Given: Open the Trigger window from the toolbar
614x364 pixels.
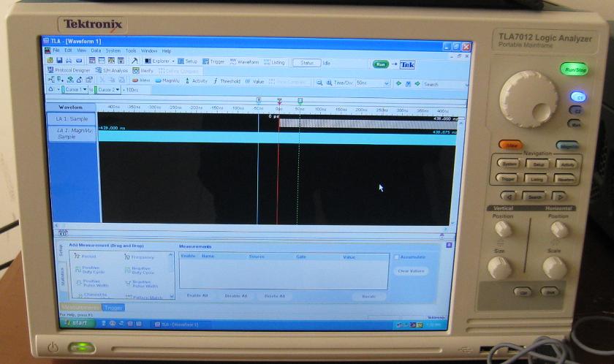Looking at the screenshot, I should [x=213, y=61].
